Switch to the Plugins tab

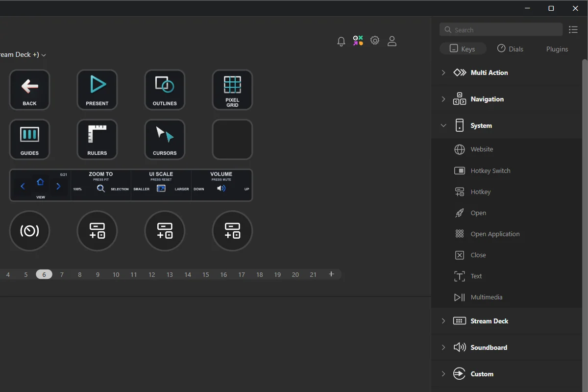coord(557,49)
